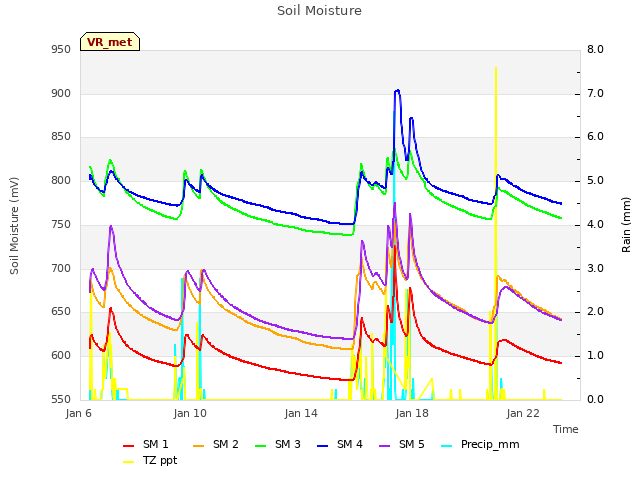Click the TZ ppt legend entry
This screenshot has height=480, width=640.
point(150,460)
